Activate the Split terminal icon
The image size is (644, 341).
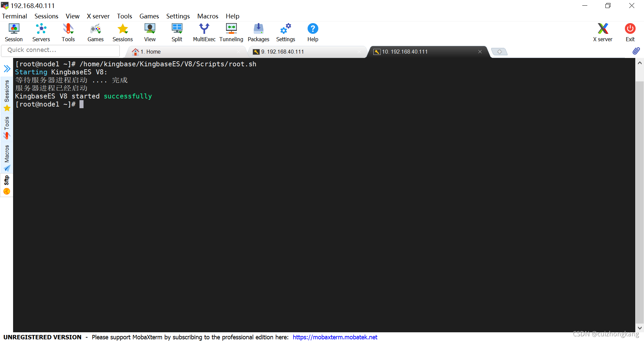(x=177, y=32)
